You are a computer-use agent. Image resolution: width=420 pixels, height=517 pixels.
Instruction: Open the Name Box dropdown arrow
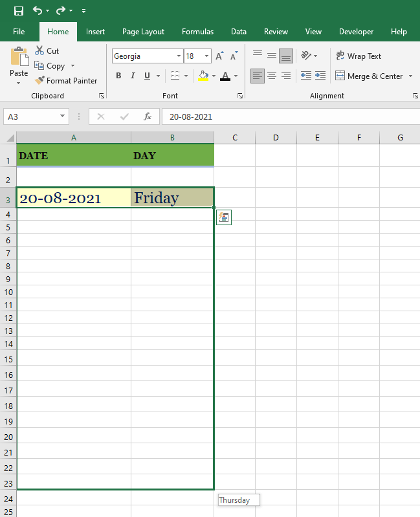(62, 116)
